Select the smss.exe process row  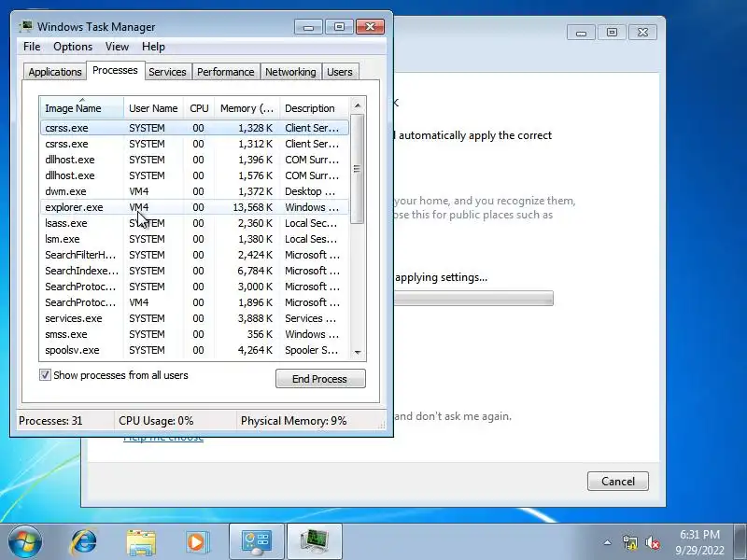(194, 334)
